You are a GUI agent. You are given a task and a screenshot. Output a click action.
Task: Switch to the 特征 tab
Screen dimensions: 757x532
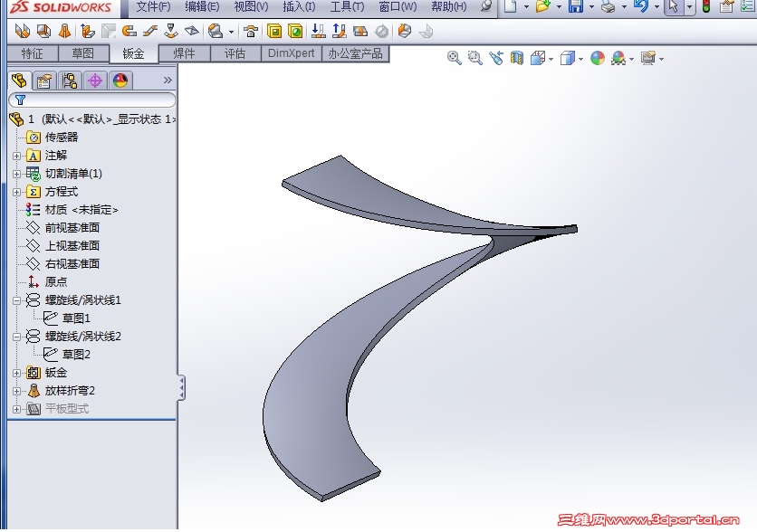[x=33, y=53]
